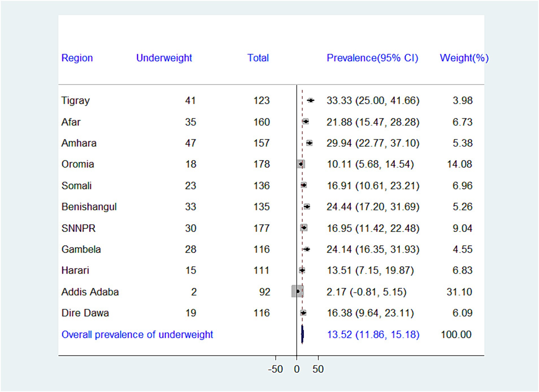This screenshot has width=539, height=392.
Task: Select the Amhara region label
Action: click(79, 143)
